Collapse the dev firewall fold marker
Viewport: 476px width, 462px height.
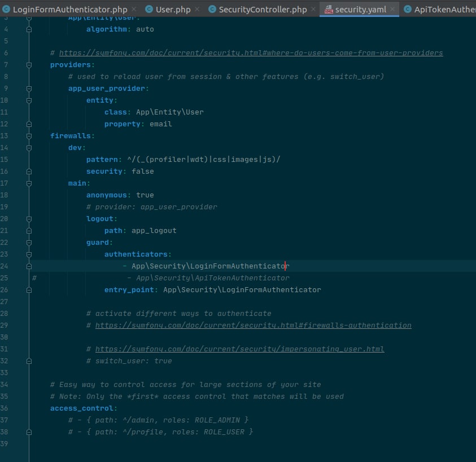pyautogui.click(x=29, y=148)
